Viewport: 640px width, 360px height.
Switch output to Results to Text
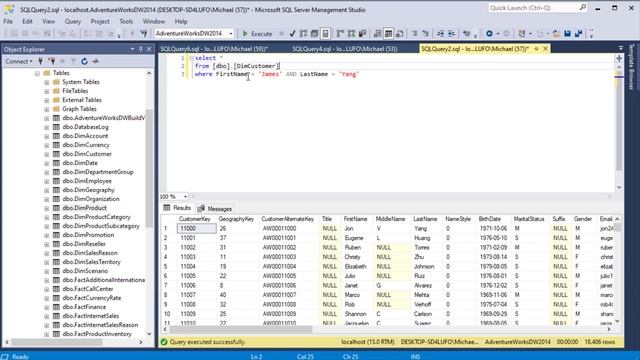click(x=378, y=34)
